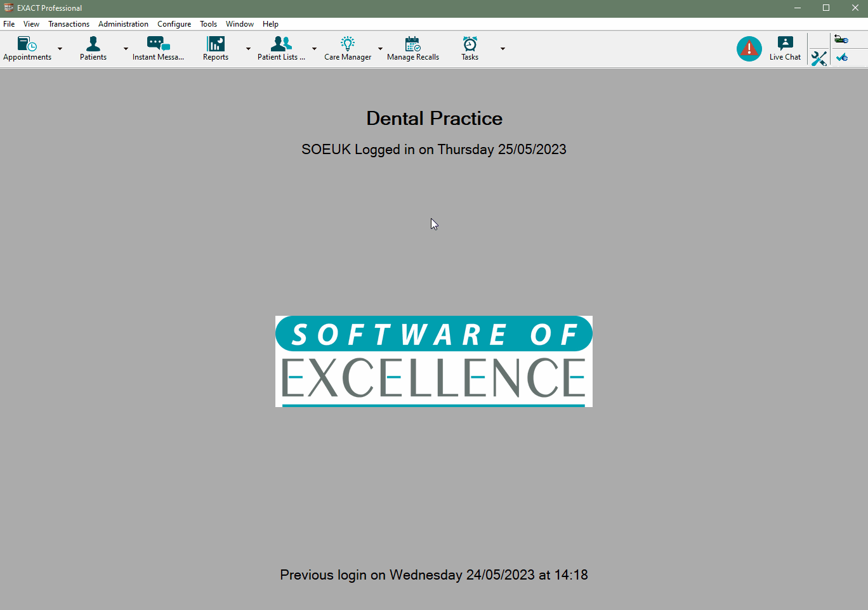Expand the Appointments dropdown arrow
This screenshot has height=610, width=868.
coord(60,49)
